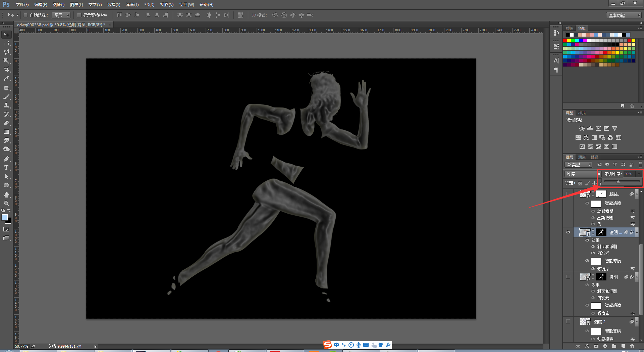Check the 显示变换控件 option
This screenshot has height=352, width=644.
point(79,15)
